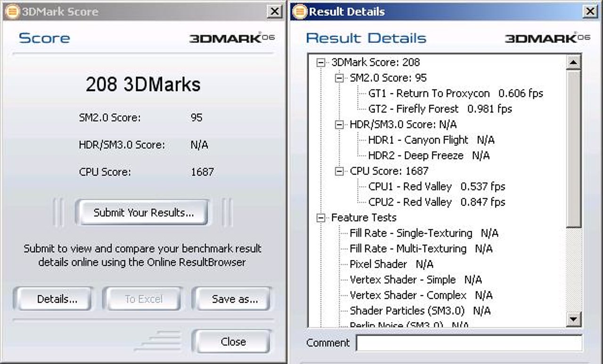Select the 3DMark Score: 208 tree label
Screen dimensions: 603x364
click(375, 62)
